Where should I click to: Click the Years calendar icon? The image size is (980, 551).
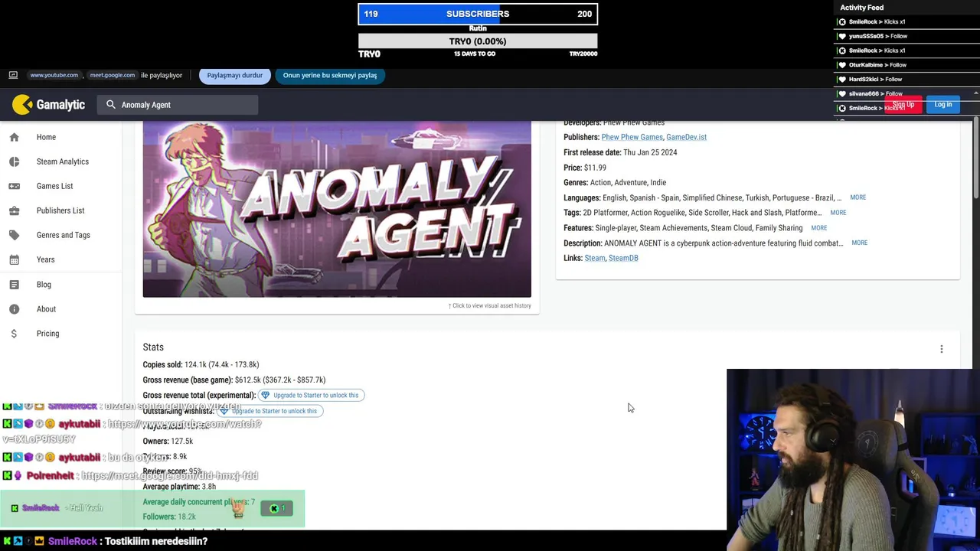(x=14, y=259)
